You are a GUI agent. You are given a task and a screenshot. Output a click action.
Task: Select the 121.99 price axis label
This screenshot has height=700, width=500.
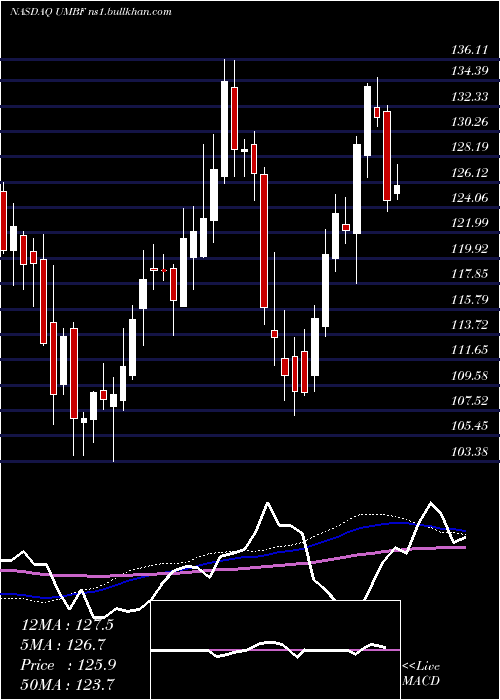(x=470, y=222)
